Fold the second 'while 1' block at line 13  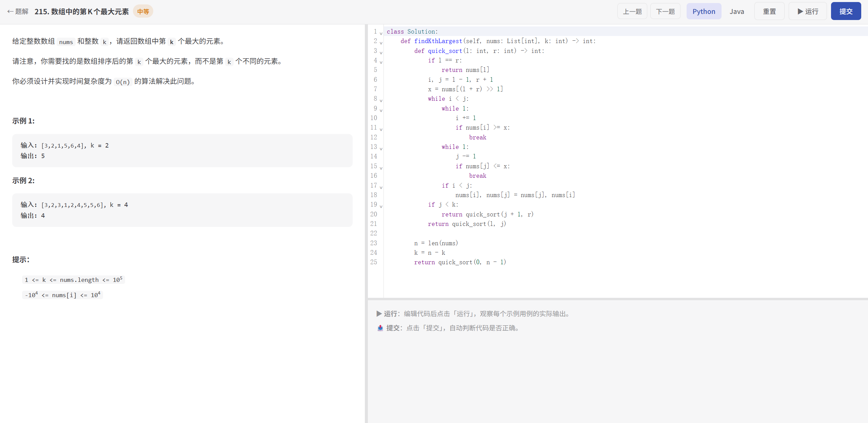[381, 149]
